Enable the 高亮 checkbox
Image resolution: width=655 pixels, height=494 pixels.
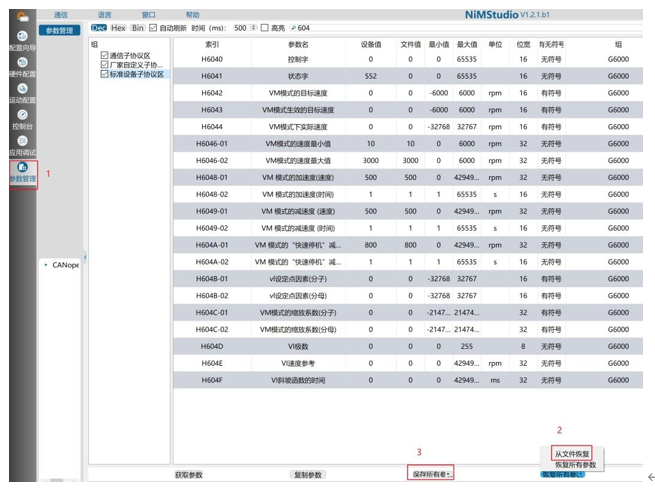tap(264, 28)
